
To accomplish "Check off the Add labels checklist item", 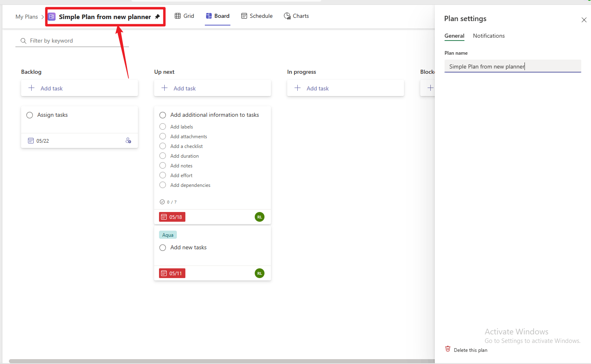I will pos(163,126).
